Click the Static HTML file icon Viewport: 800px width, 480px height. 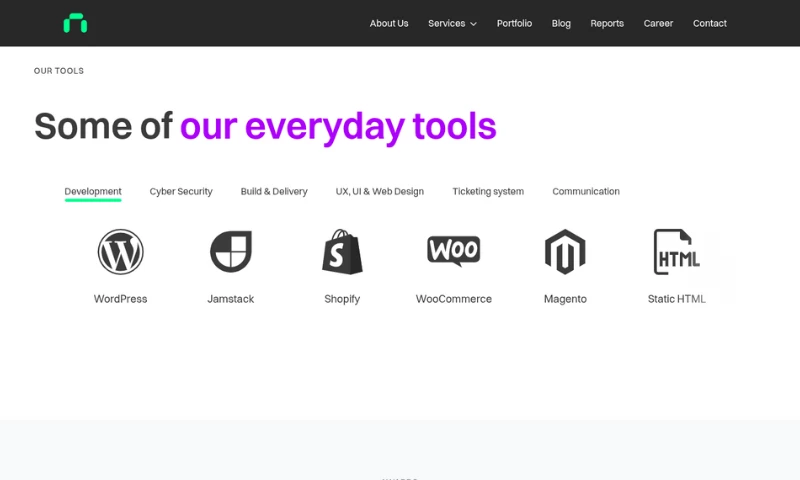pos(677,251)
